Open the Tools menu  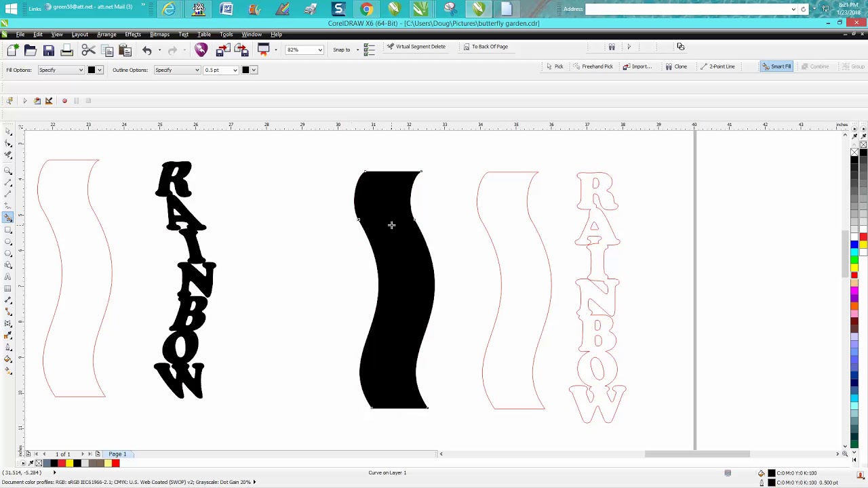coord(226,35)
